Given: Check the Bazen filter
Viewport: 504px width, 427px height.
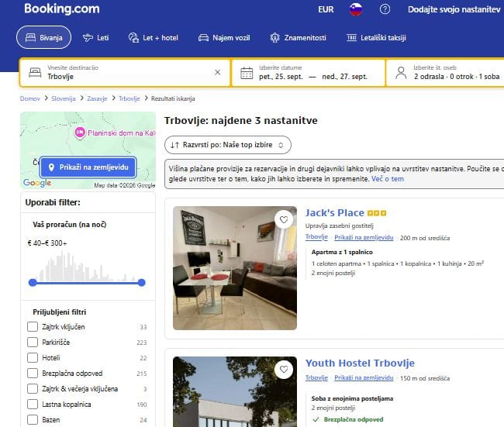Looking at the screenshot, I should point(33,419).
